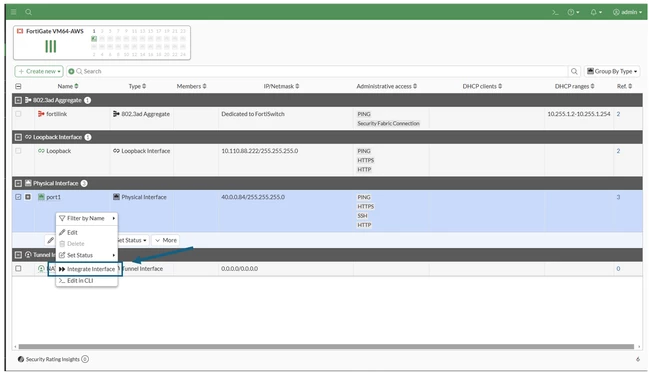Check the tunnel interface row checkbox
The image size is (649, 372).
[18, 269]
